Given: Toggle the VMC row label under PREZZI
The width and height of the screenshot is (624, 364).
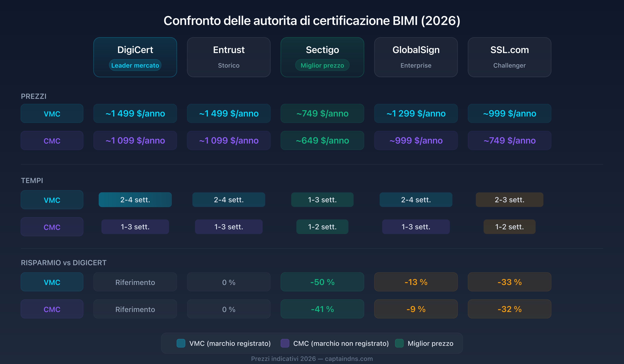Looking at the screenshot, I should [x=52, y=113].
